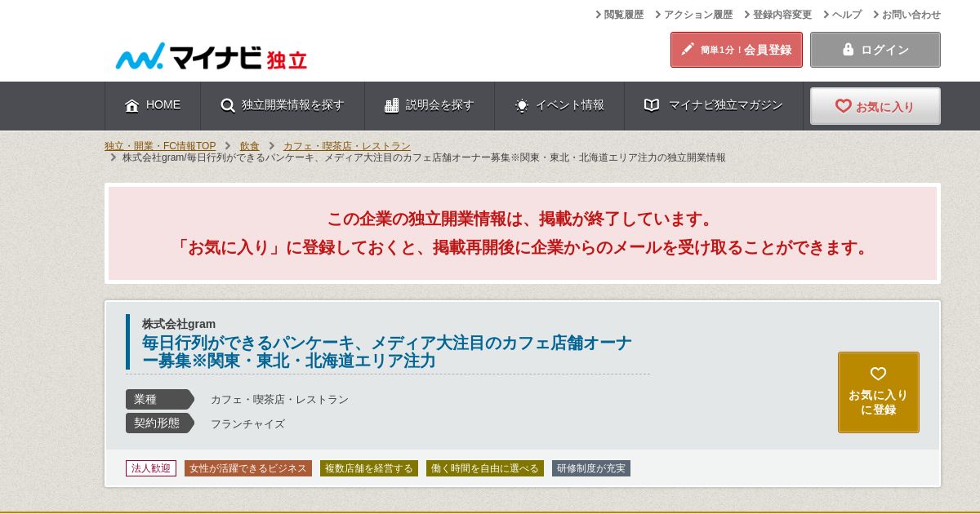The image size is (980, 514).
Task: Click the 法人歓迎 tag
Action: pos(151,468)
